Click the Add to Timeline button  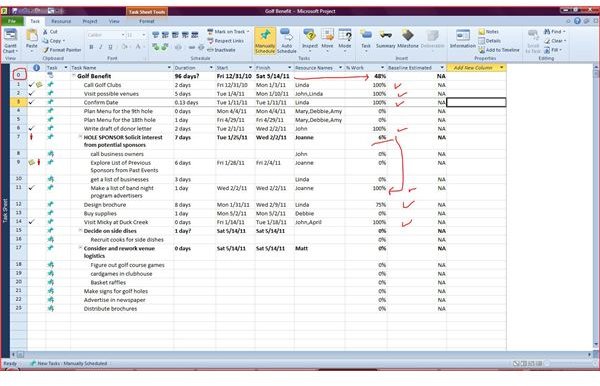pos(499,50)
